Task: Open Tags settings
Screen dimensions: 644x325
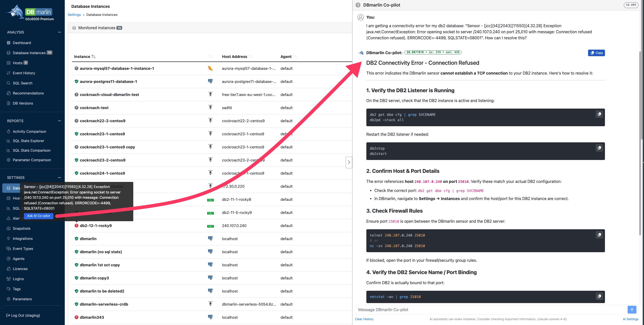Action: [x=17, y=289]
